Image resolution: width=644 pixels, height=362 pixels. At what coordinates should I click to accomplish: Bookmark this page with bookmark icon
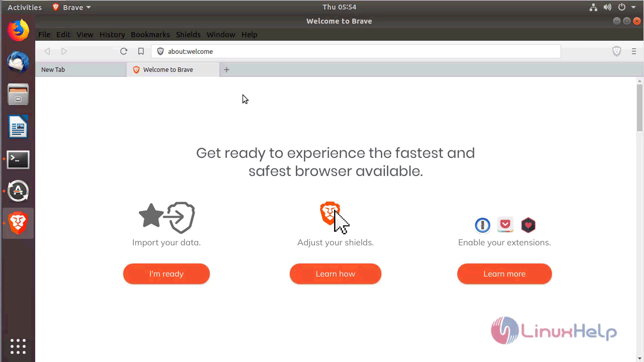tap(141, 51)
